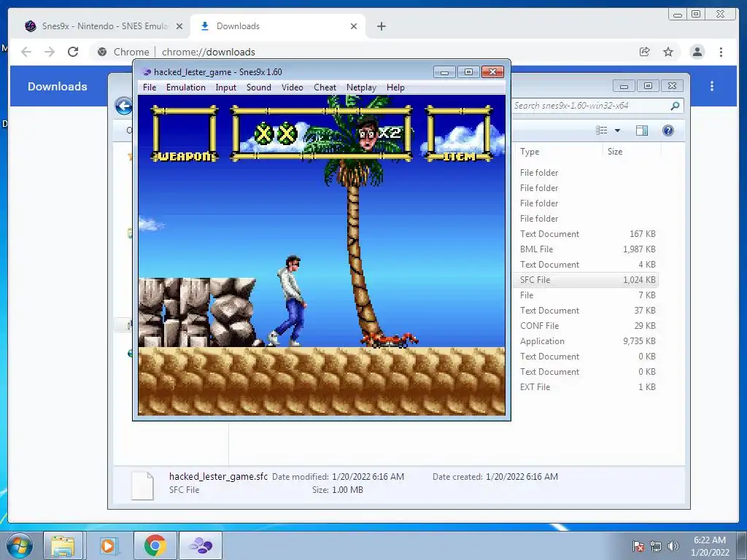Open the Help menu in Snes9x
The image size is (747, 560).
pos(395,87)
